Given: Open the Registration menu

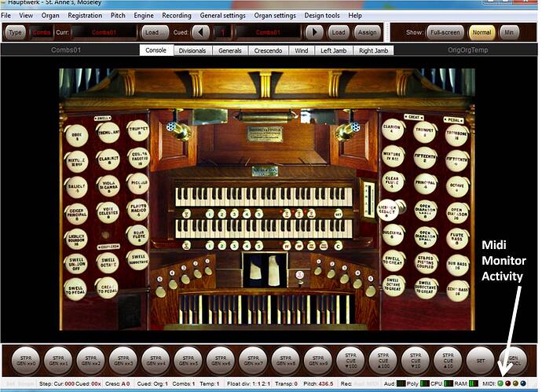Looking at the screenshot, I should tap(85, 16).
